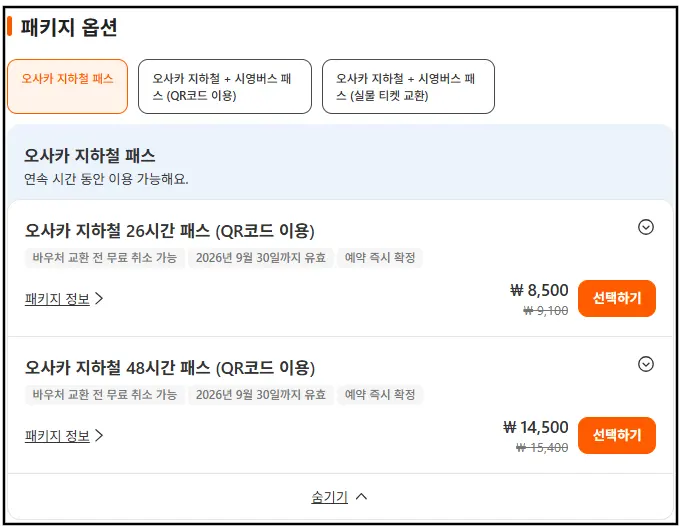Image resolution: width=679 pixels, height=526 pixels.
Task: Click the ₩ 8,500 price
Action: (539, 290)
